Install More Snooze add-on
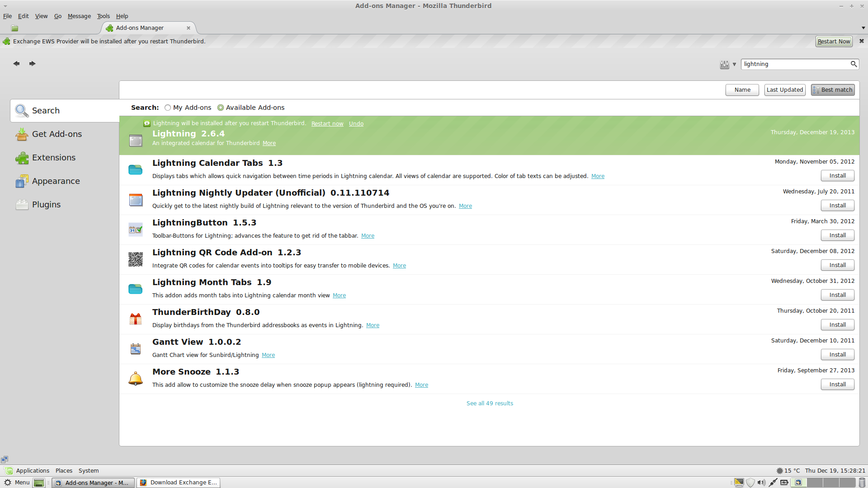The height and width of the screenshot is (488, 868). [x=837, y=385]
